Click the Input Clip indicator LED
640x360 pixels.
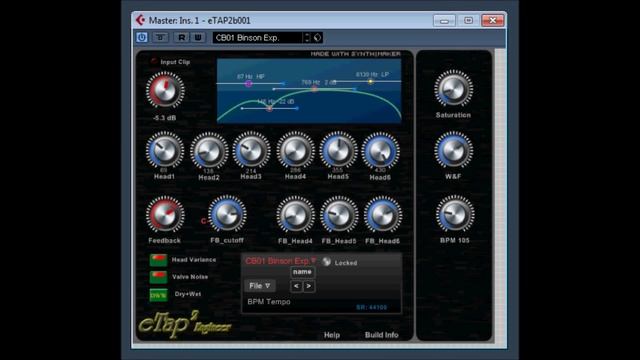pos(154,61)
